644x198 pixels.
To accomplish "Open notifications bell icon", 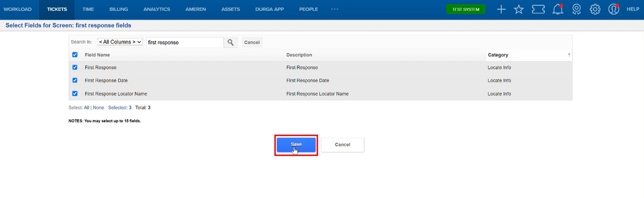I will pyautogui.click(x=558, y=9).
